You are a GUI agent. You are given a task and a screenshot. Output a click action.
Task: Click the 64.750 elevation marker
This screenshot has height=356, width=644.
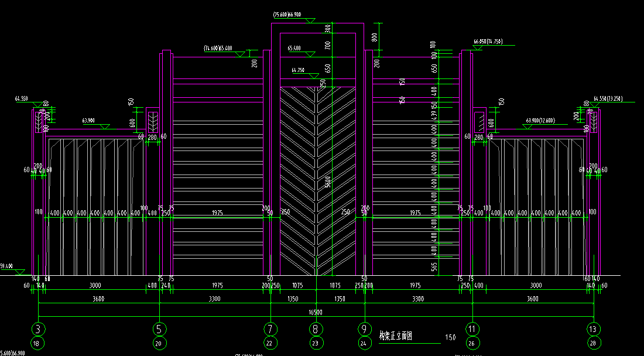point(298,70)
